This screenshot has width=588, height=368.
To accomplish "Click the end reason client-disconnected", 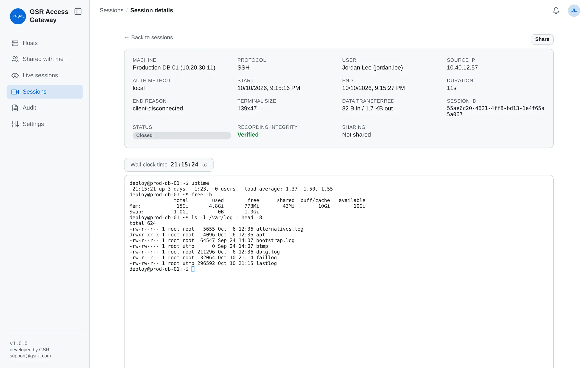I will pyautogui.click(x=158, y=108).
